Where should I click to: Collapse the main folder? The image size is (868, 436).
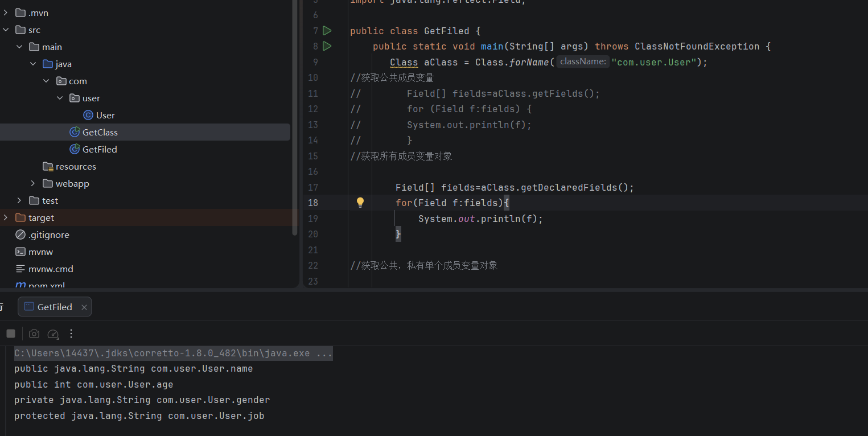[19, 47]
